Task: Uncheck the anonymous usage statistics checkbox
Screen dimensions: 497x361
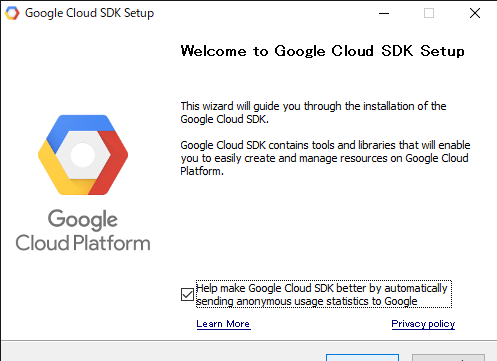Action: (187, 294)
